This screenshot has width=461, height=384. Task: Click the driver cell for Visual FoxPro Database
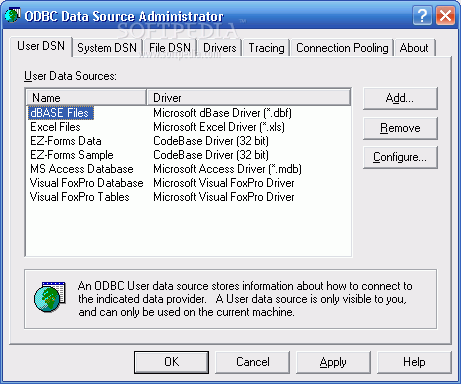224,183
